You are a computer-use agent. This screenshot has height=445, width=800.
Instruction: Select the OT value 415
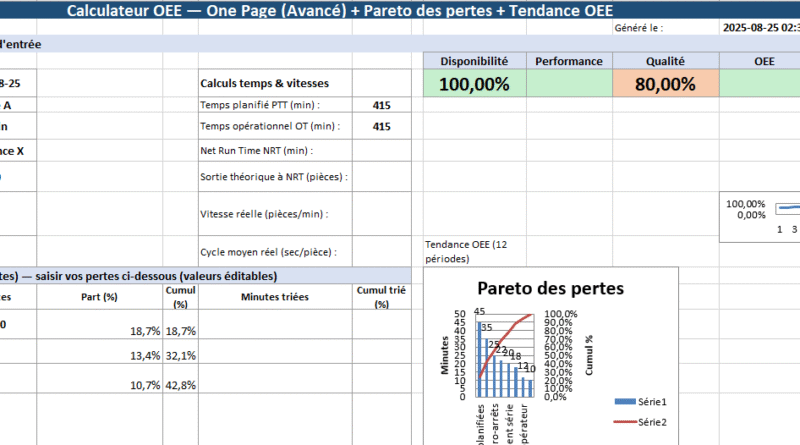tap(382, 126)
